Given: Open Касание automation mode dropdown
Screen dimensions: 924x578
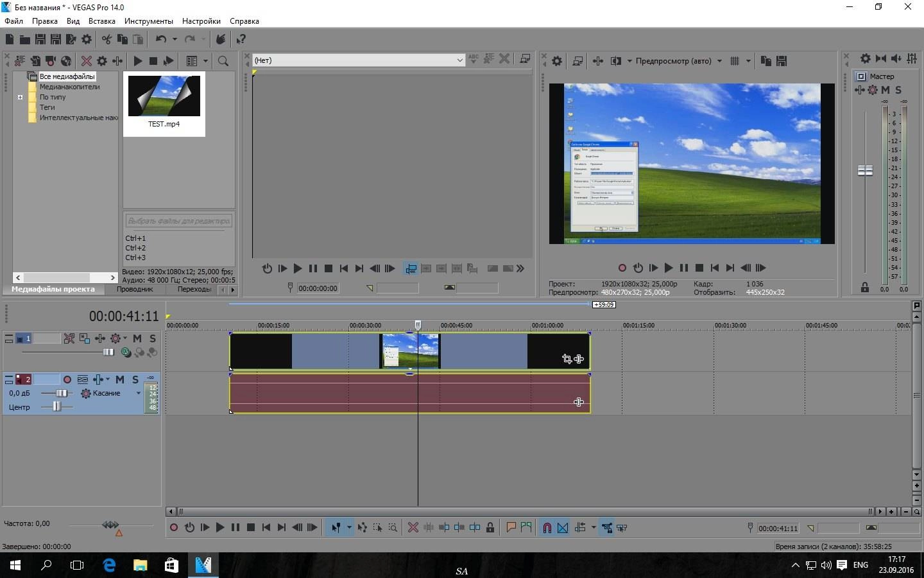Looking at the screenshot, I should pos(138,393).
